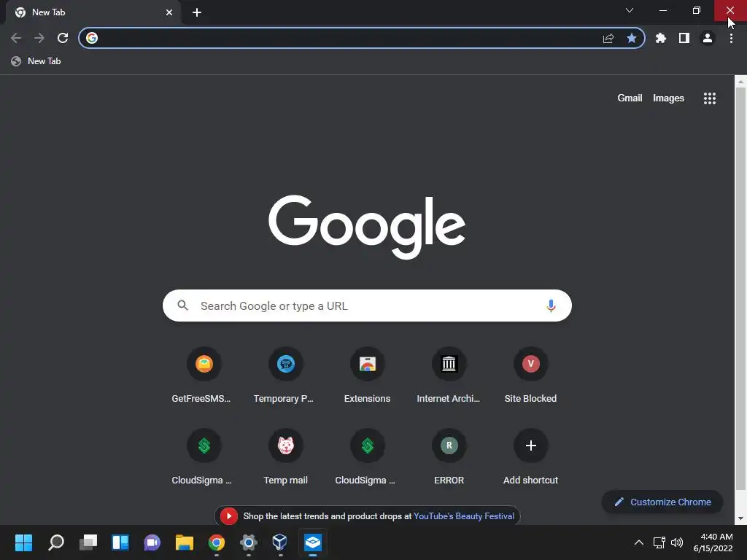Open the Chat app on taskbar
The height and width of the screenshot is (560, 747).
pyautogui.click(x=152, y=542)
